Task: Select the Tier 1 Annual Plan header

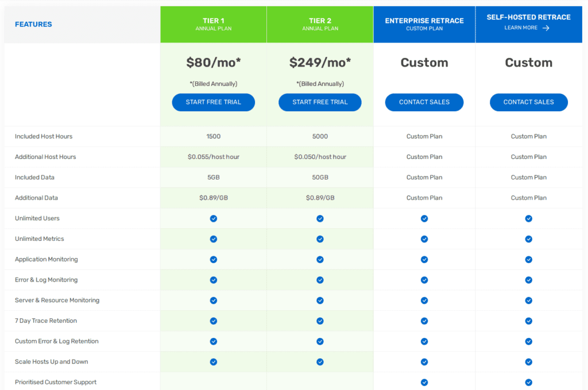Action: pos(214,24)
